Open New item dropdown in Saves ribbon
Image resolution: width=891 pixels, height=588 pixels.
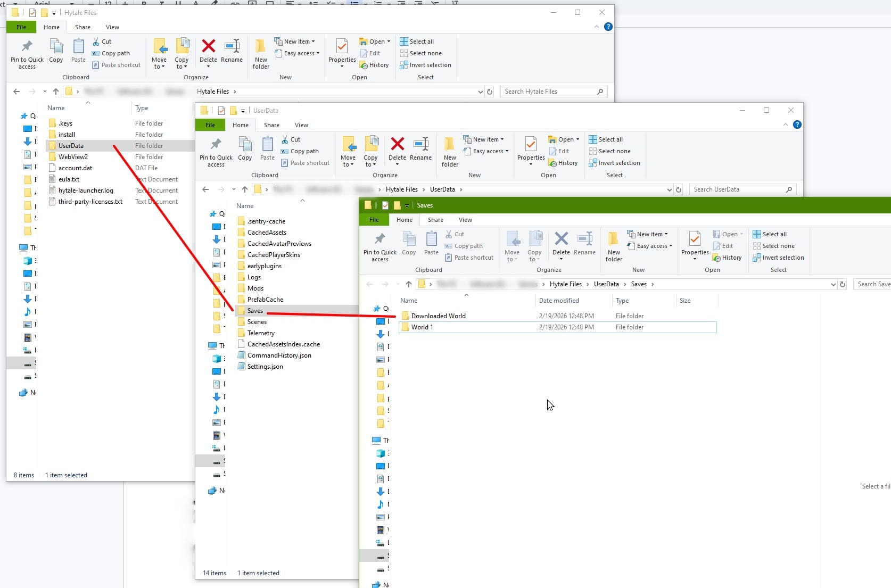pos(647,234)
